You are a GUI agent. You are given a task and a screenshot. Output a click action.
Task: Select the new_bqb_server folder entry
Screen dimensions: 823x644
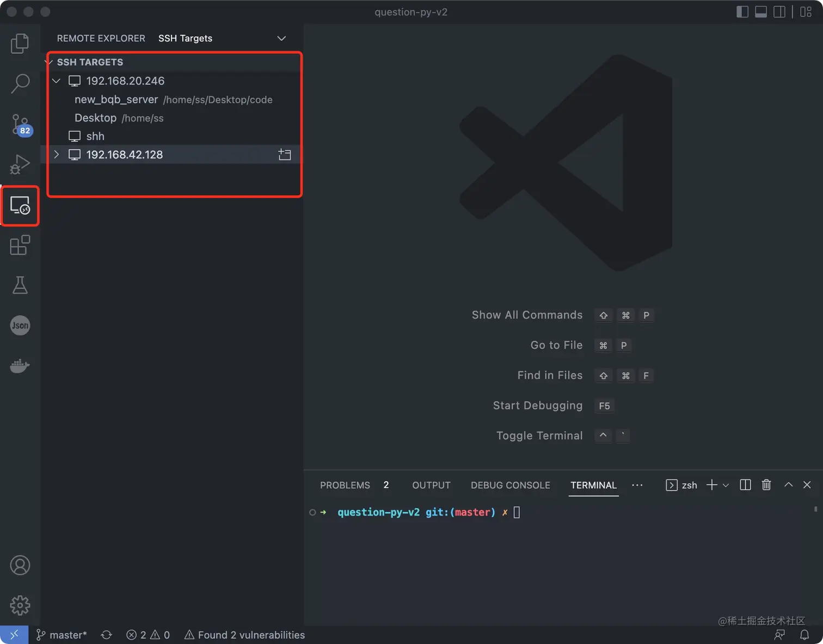pos(173,100)
